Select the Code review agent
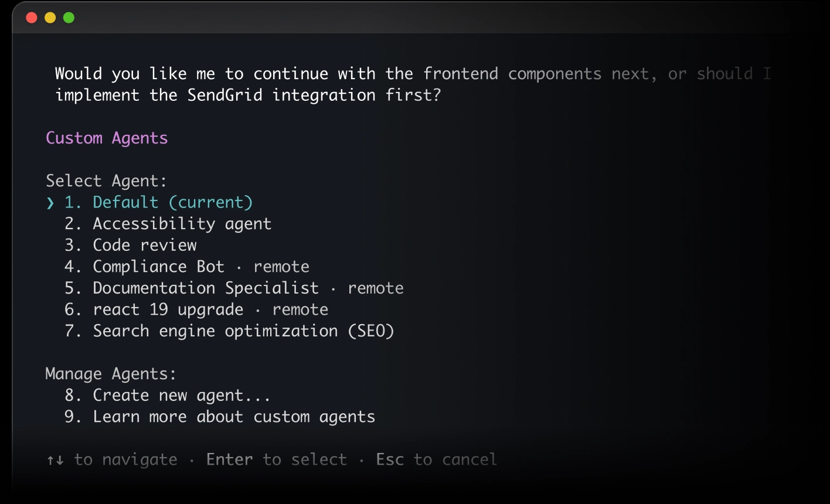830x504 pixels. [x=144, y=245]
